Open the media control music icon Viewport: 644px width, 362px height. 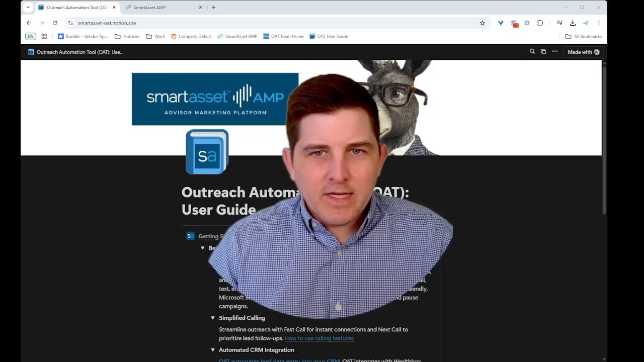[559, 23]
